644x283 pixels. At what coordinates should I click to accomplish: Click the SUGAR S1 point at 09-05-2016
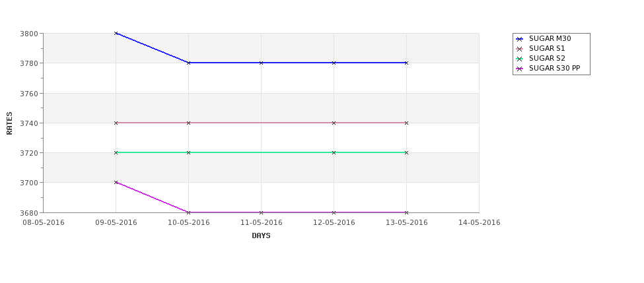pos(116,123)
